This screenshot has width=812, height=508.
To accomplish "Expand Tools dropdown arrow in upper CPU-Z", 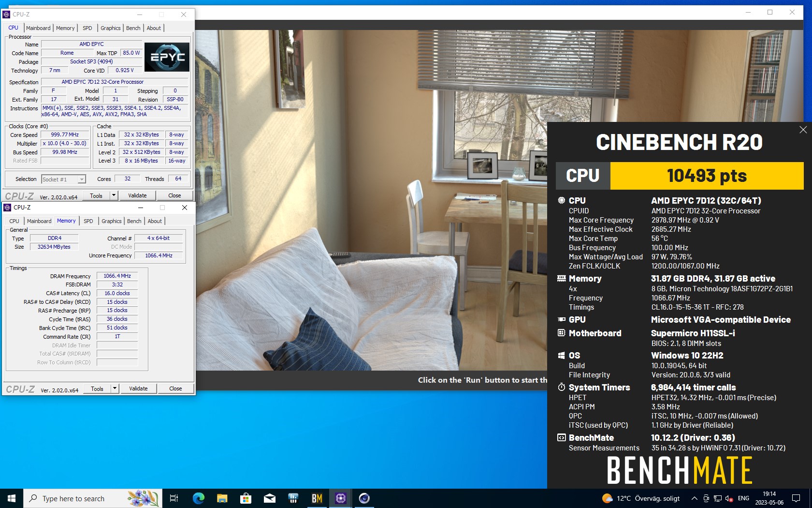I will 114,195.
